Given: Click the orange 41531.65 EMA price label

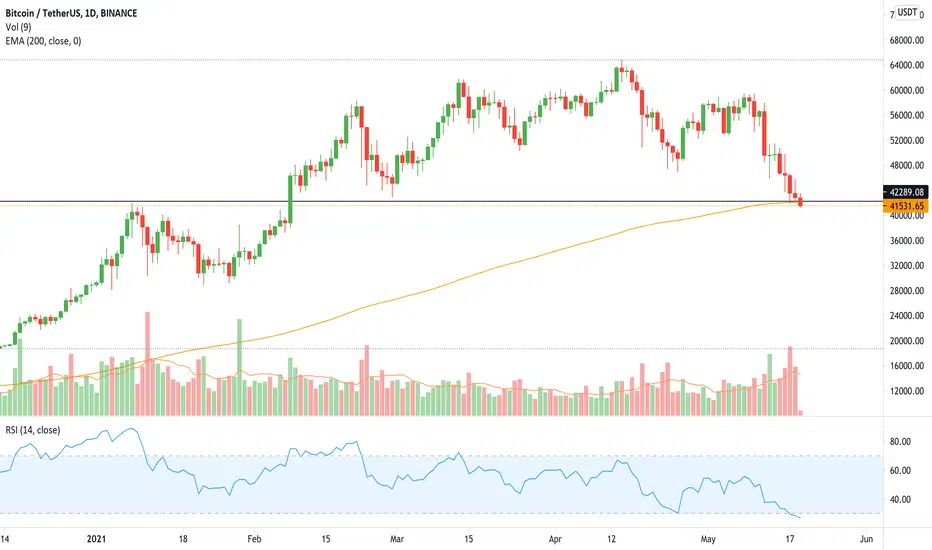Looking at the screenshot, I should point(906,206).
